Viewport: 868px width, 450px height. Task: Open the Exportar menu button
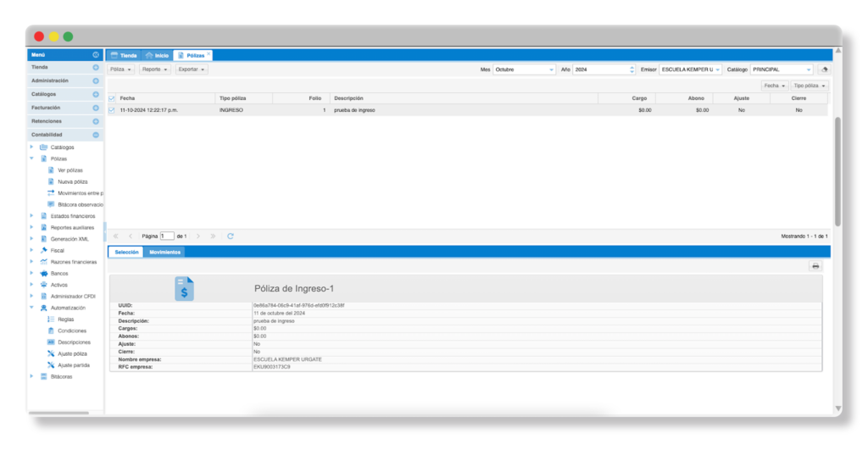(192, 69)
